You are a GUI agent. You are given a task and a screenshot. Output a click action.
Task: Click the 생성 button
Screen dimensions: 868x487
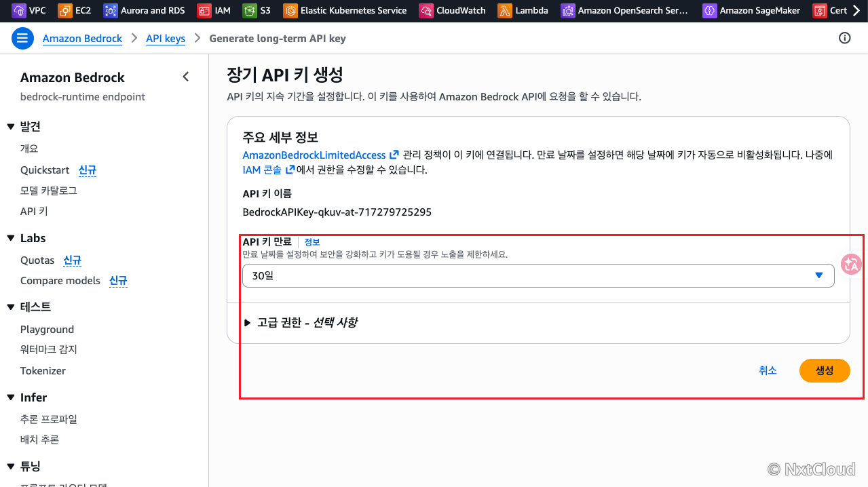(x=825, y=370)
